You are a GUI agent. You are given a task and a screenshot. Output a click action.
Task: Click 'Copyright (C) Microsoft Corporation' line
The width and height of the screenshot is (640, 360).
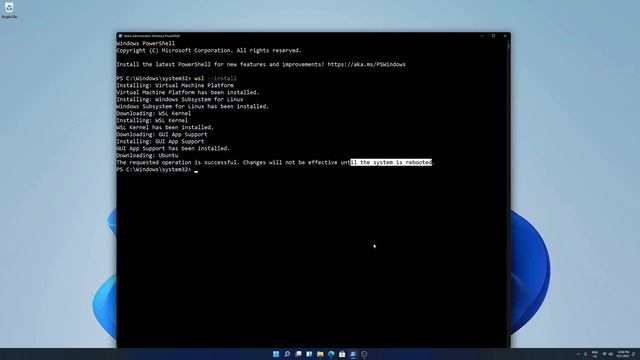[x=209, y=50]
